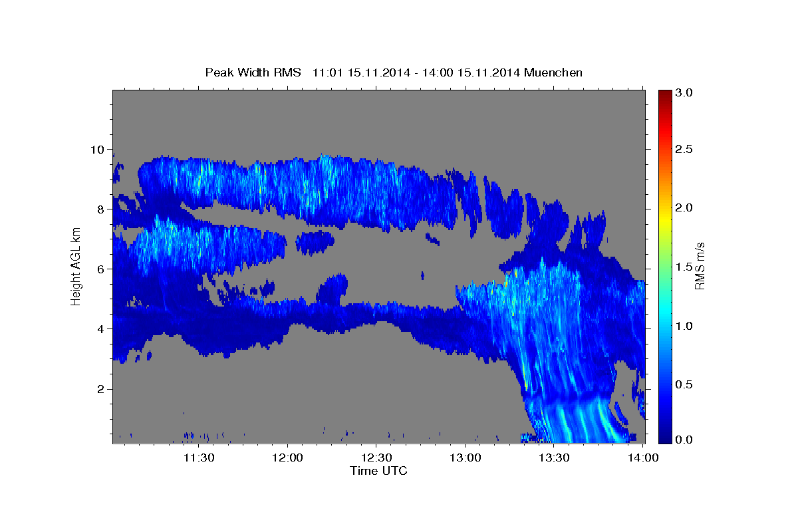Click the dark blue bottom of colorbar
This screenshot has width=798, height=532.
[665, 436]
